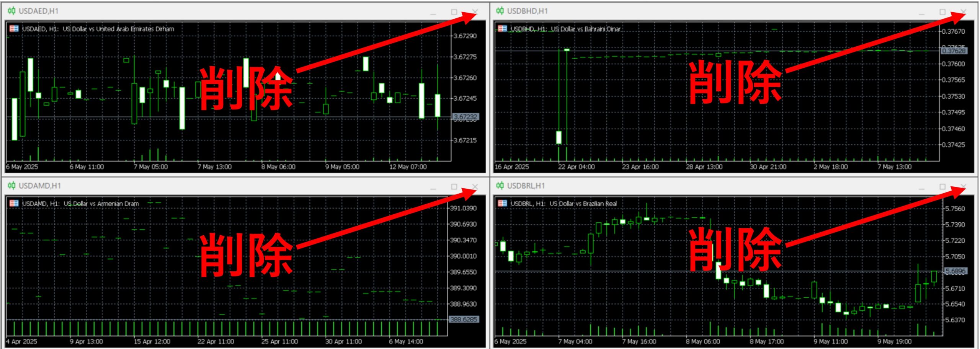The width and height of the screenshot is (980, 349).
Task: Click the current price label 5.6896
Action: coord(955,271)
